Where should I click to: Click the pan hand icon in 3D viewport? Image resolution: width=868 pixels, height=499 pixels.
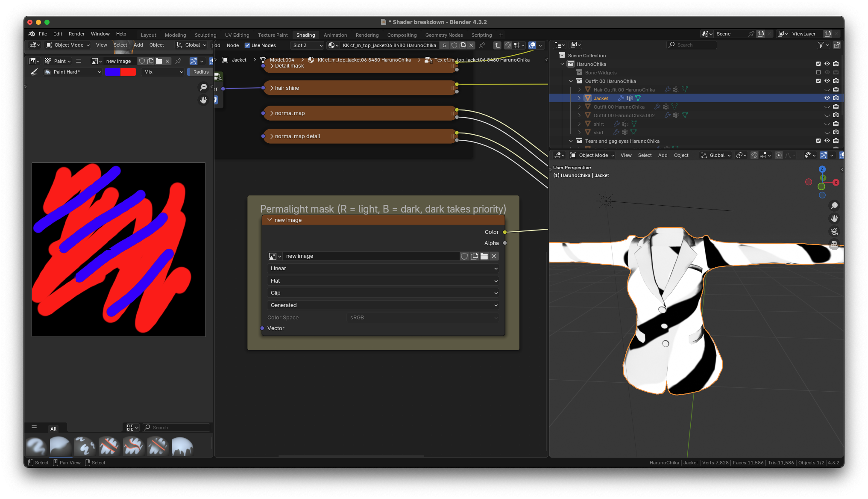tap(834, 218)
